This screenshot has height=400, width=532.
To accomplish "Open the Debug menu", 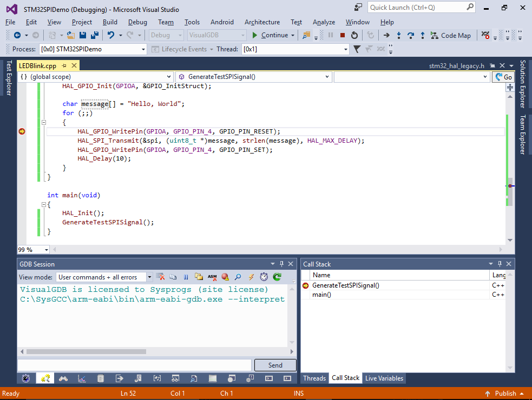I will click(x=137, y=22).
